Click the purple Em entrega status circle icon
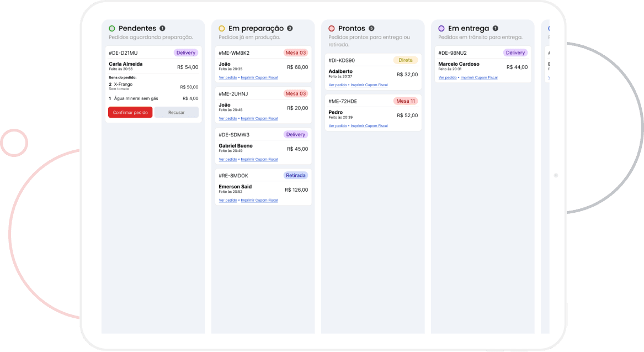644x352 pixels. pyautogui.click(x=441, y=28)
